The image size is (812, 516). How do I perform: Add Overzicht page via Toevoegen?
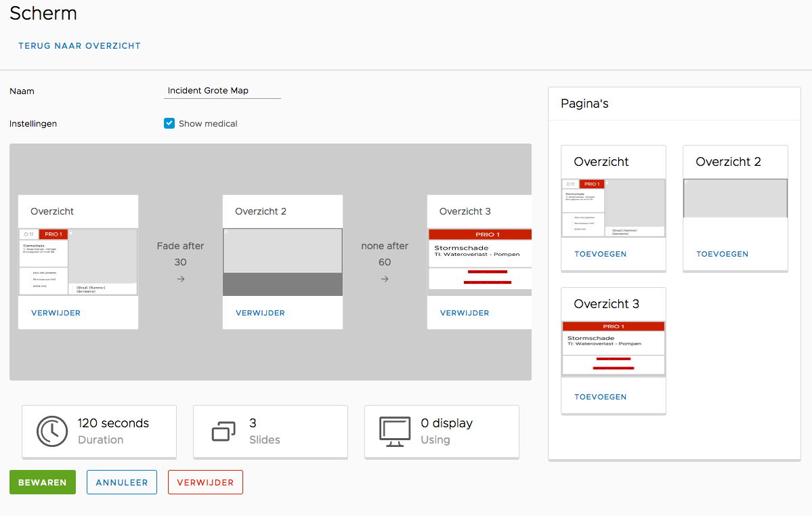(x=600, y=254)
